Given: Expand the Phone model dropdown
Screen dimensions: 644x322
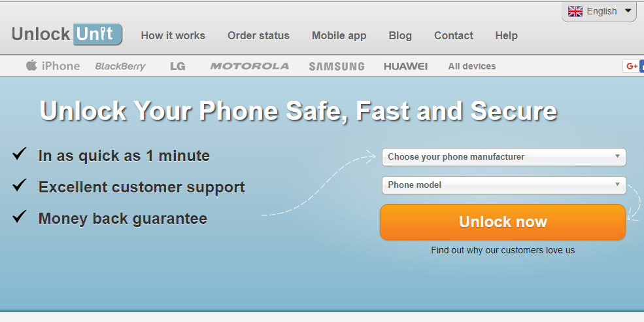Looking at the screenshot, I should click(x=504, y=185).
